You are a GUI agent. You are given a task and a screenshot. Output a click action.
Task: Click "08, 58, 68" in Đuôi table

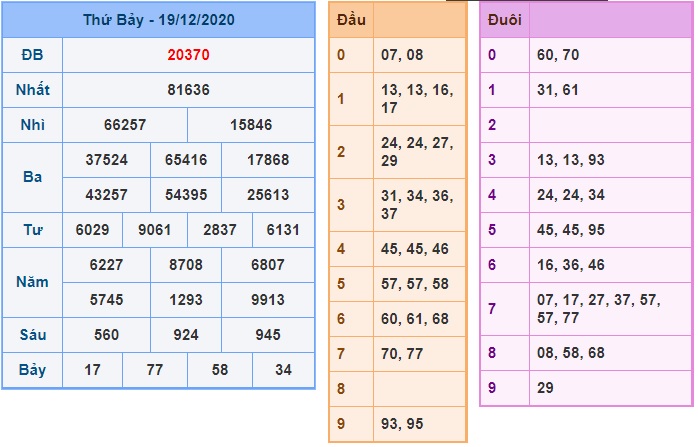pos(571,353)
